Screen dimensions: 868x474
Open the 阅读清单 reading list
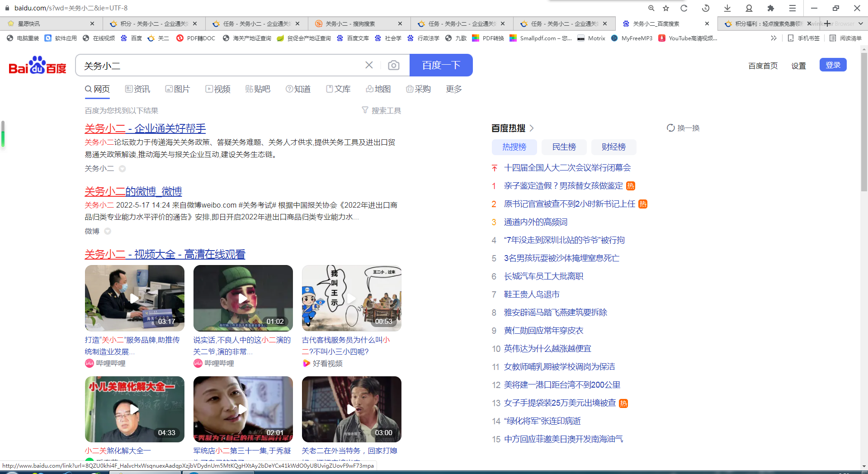(x=845, y=38)
